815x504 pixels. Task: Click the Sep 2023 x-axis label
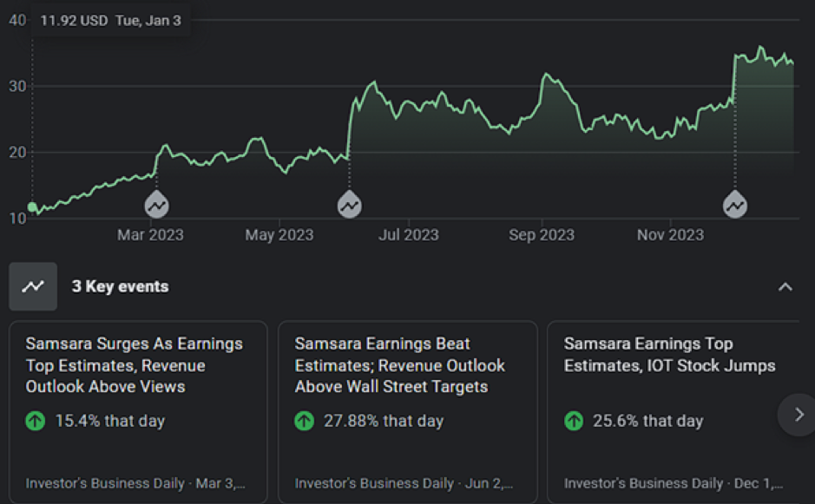542,235
